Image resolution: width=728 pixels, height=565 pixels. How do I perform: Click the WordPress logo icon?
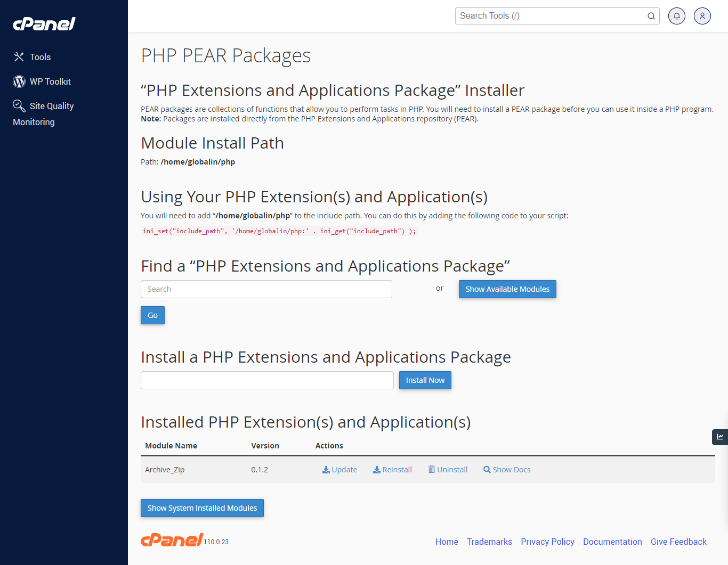19,81
